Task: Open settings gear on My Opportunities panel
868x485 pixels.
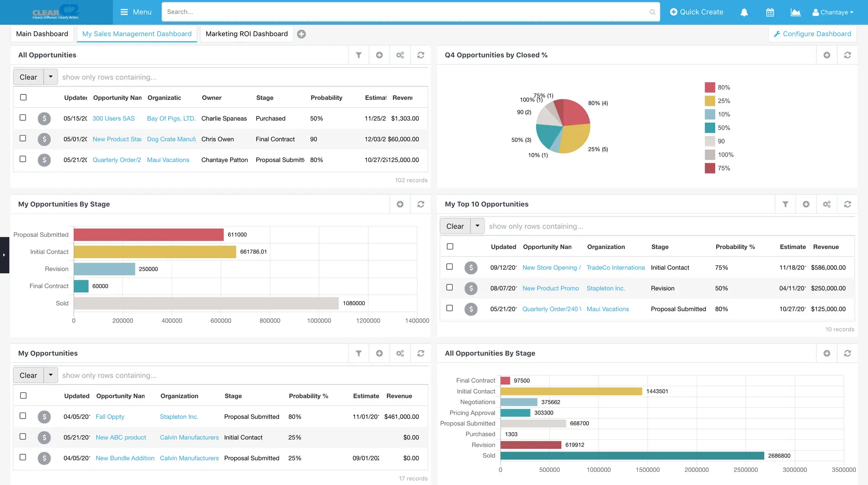Action: coord(400,353)
